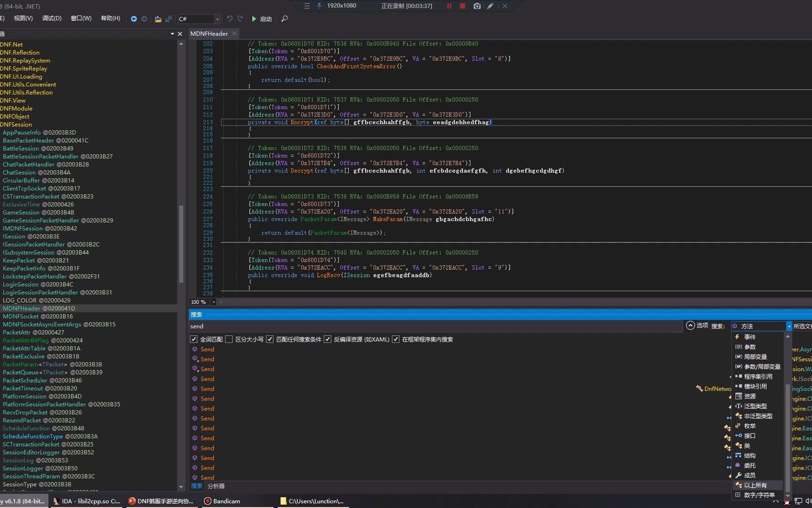Click the redo icon in the toolbar
Screen dimensions: 812x508
point(240,19)
